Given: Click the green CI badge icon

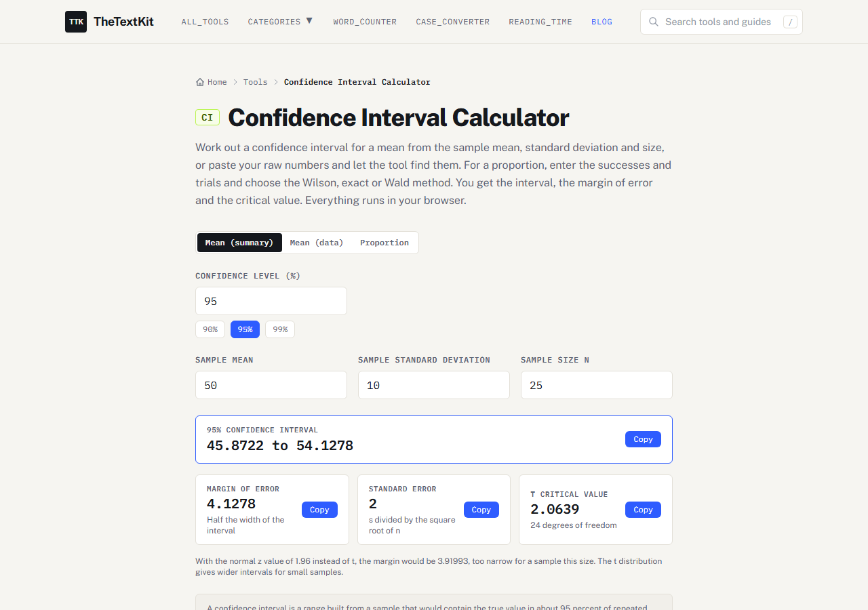Looking at the screenshot, I should pyautogui.click(x=208, y=117).
